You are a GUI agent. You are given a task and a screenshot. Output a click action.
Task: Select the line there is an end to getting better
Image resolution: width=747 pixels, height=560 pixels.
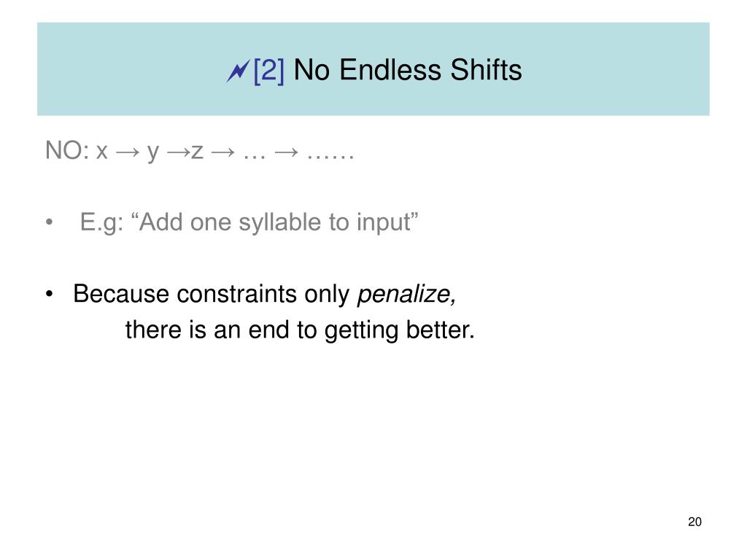click(300, 330)
